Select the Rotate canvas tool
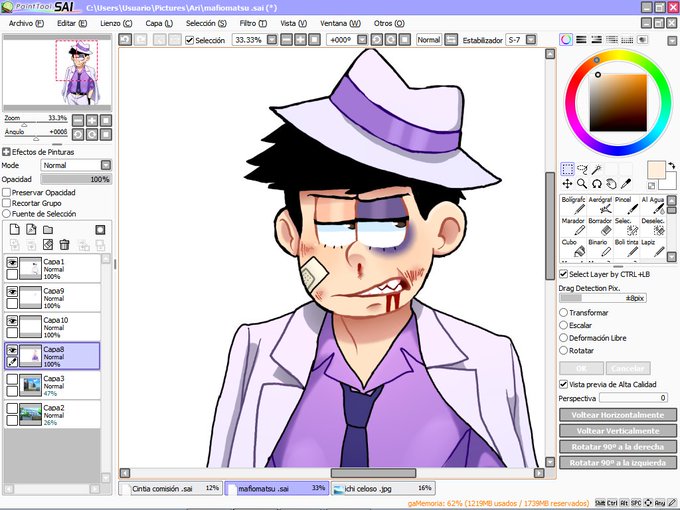This screenshot has height=510, width=680. (597, 184)
